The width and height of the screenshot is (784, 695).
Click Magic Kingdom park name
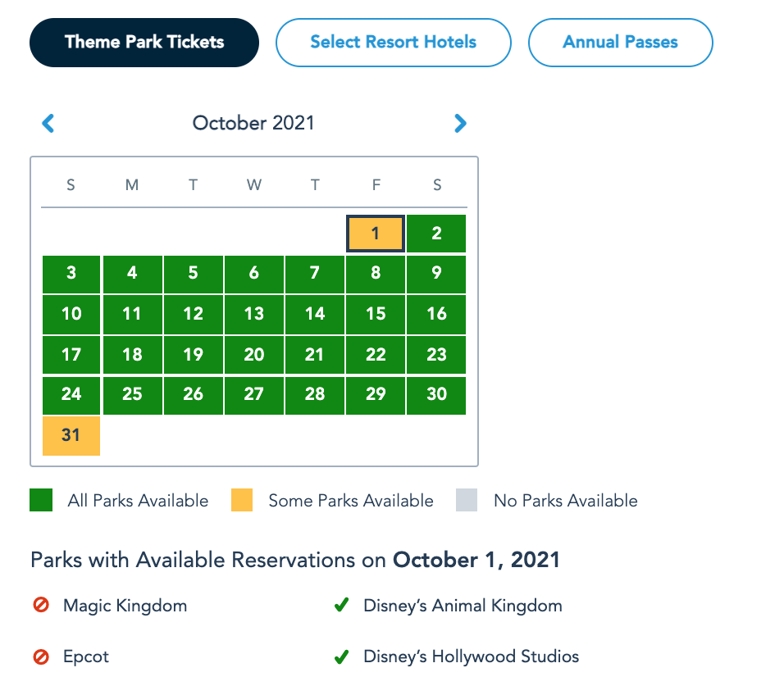click(x=125, y=606)
